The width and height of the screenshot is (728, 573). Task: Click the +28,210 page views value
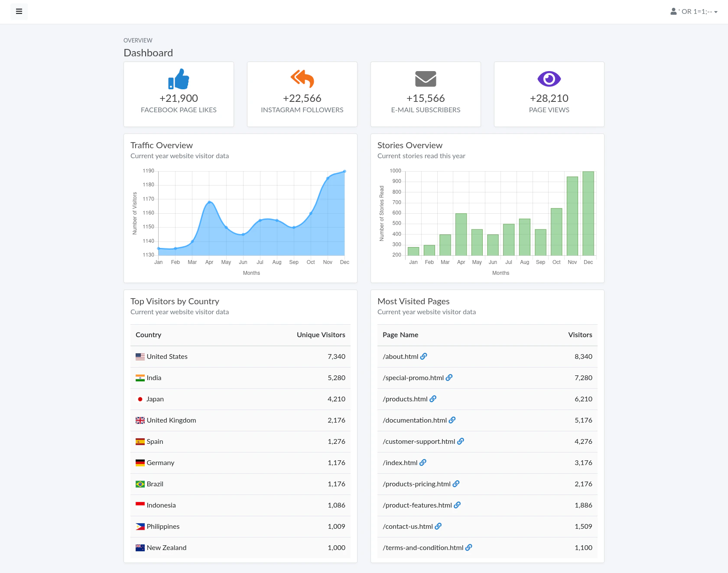[549, 98]
